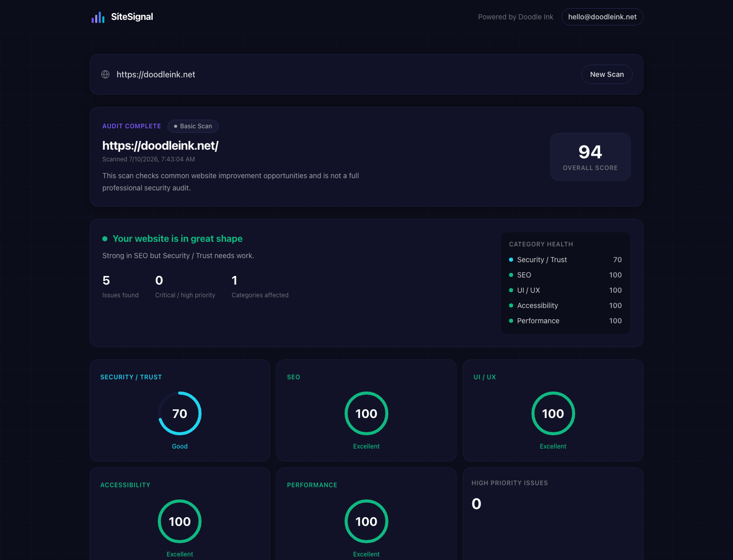The image size is (733, 560).
Task: Click the AUDIT COMPLETE label
Action: [132, 126]
